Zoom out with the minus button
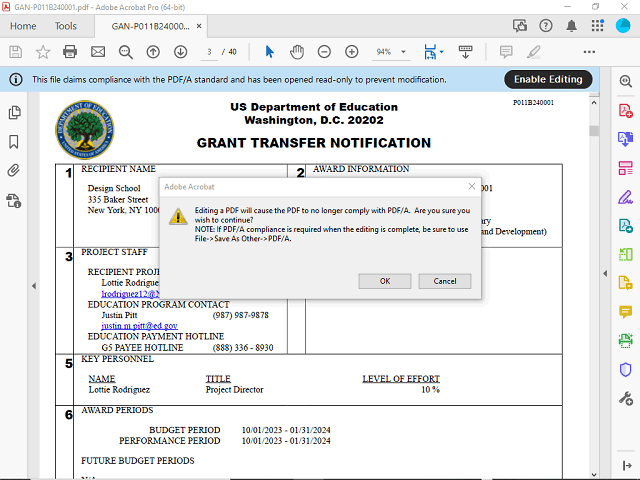The image size is (640, 480). tap(324, 52)
